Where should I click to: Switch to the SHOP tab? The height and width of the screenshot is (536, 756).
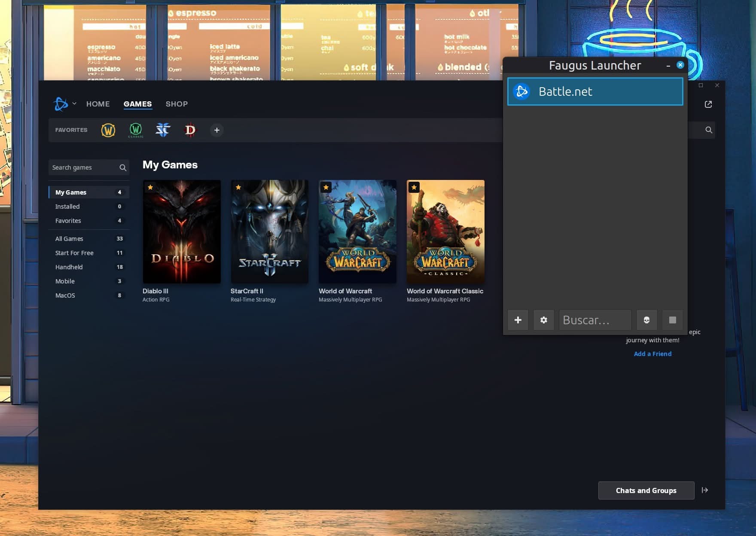(x=177, y=104)
